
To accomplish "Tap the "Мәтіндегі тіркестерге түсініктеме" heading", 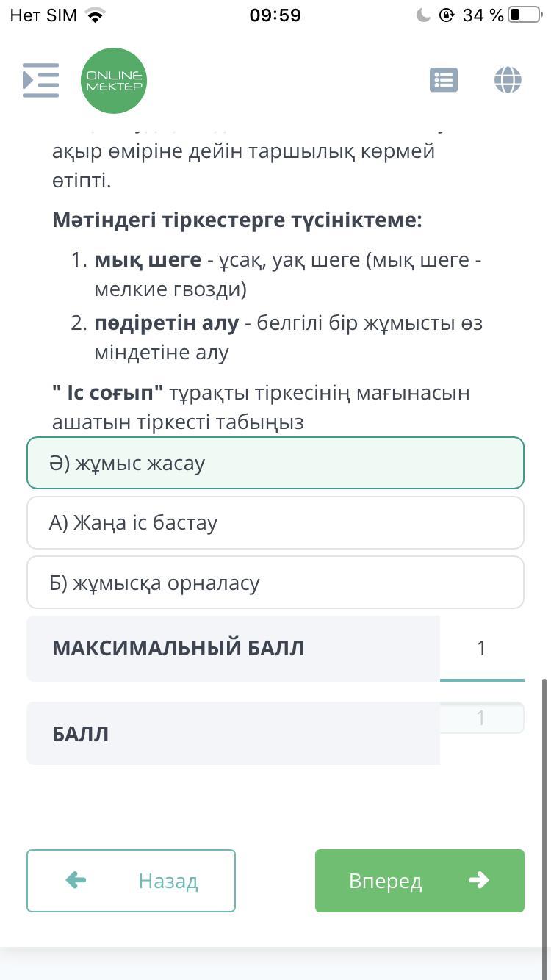I will click(x=237, y=220).
